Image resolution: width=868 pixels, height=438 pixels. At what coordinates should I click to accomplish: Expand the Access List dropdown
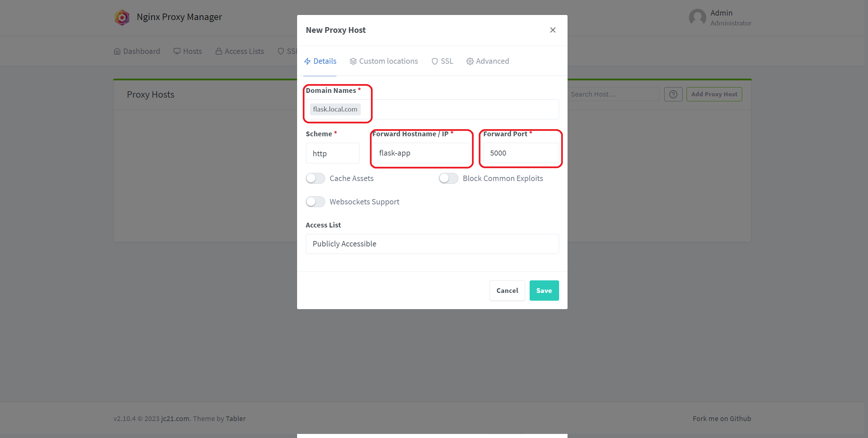(432, 244)
